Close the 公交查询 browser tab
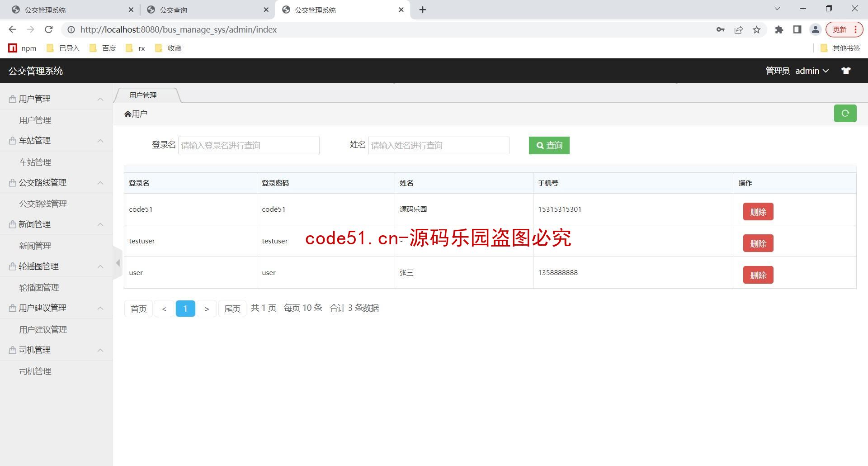This screenshot has width=868, height=466. point(266,10)
